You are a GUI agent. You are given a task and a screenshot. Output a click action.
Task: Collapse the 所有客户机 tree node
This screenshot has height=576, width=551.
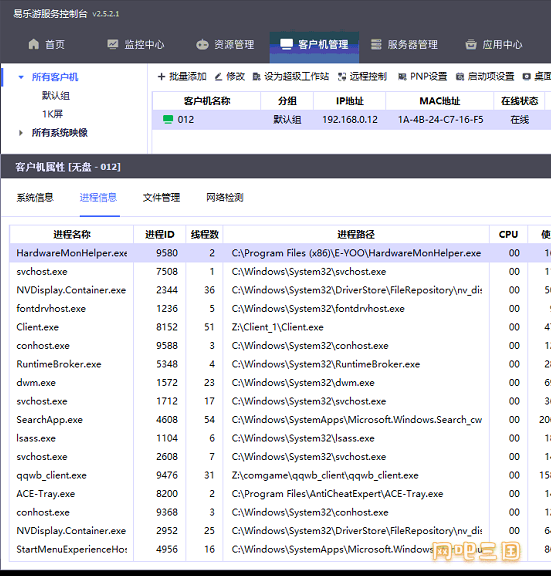(21, 77)
